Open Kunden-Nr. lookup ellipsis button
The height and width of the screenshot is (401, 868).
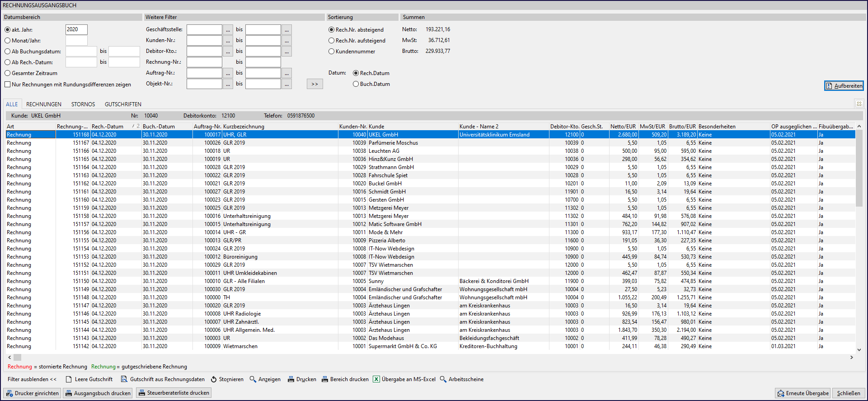228,41
